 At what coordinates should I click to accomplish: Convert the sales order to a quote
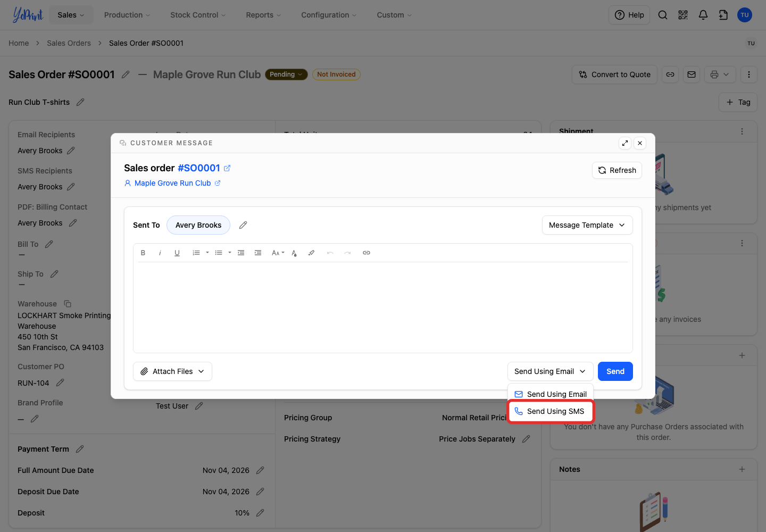tap(615, 74)
